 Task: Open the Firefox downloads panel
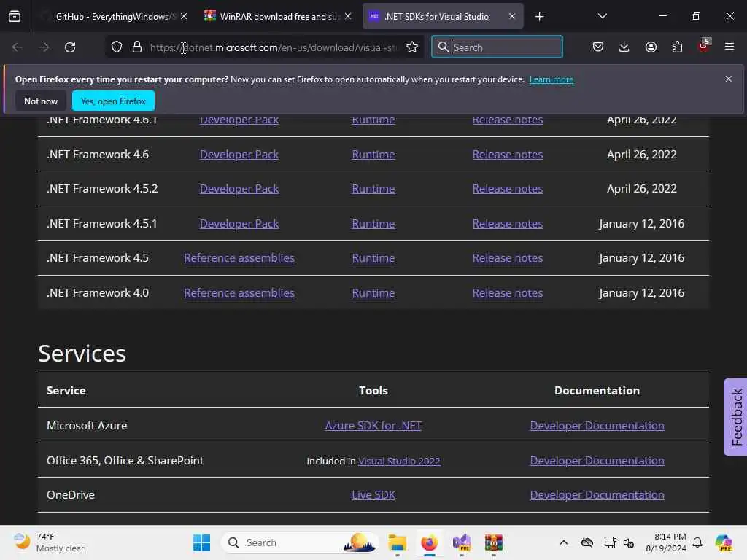624,47
